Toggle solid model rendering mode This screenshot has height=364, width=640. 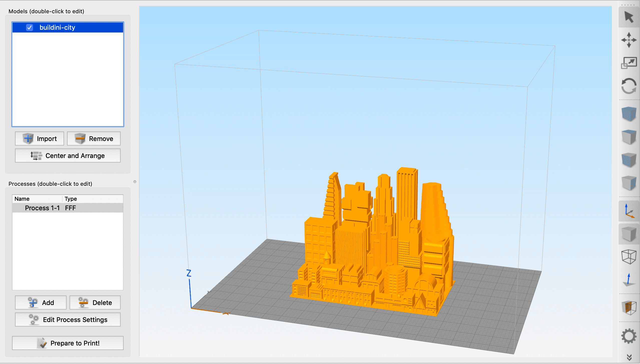click(629, 234)
